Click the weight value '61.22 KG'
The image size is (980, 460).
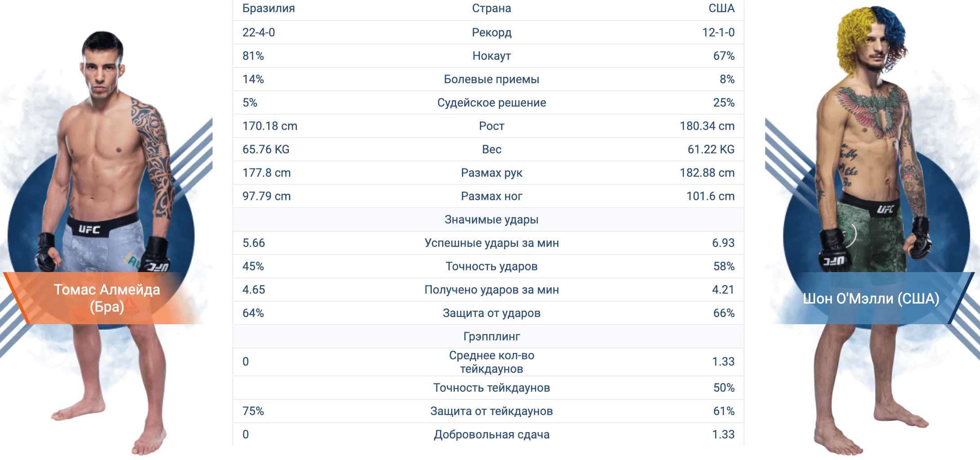tap(711, 149)
